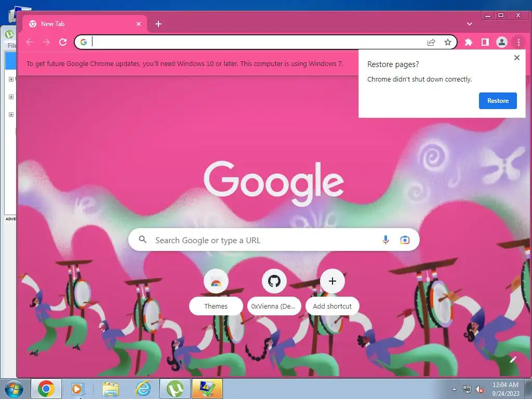This screenshot has height=399, width=532.
Task: Open Windows Media Player from taskbar
Action: [x=78, y=389]
